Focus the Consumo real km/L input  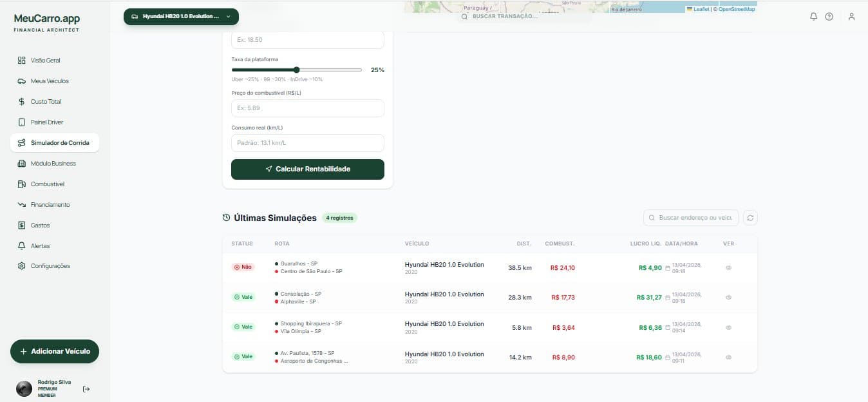pos(308,143)
